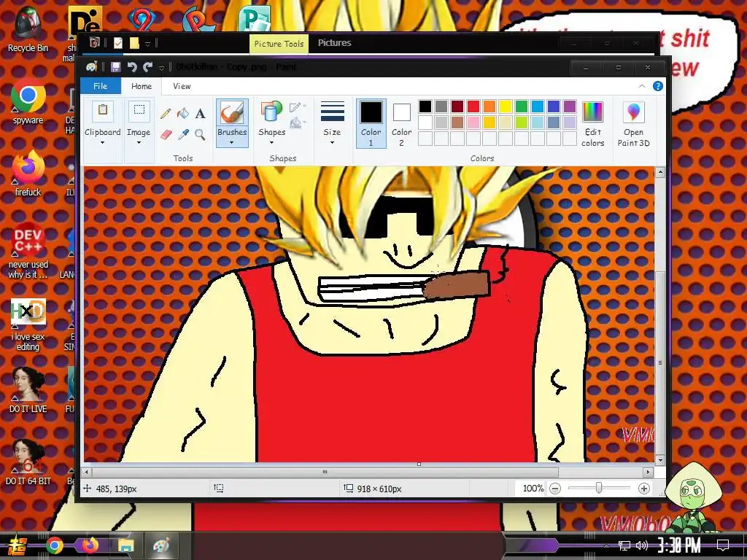
Task: Select the Eraser tool
Action: pyautogui.click(x=166, y=135)
